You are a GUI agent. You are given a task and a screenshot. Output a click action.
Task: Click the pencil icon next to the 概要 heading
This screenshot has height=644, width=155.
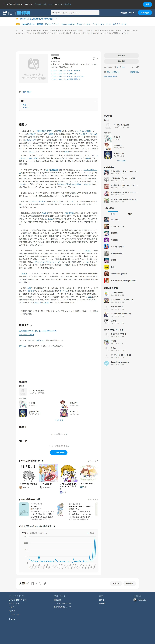tap(26, 125)
